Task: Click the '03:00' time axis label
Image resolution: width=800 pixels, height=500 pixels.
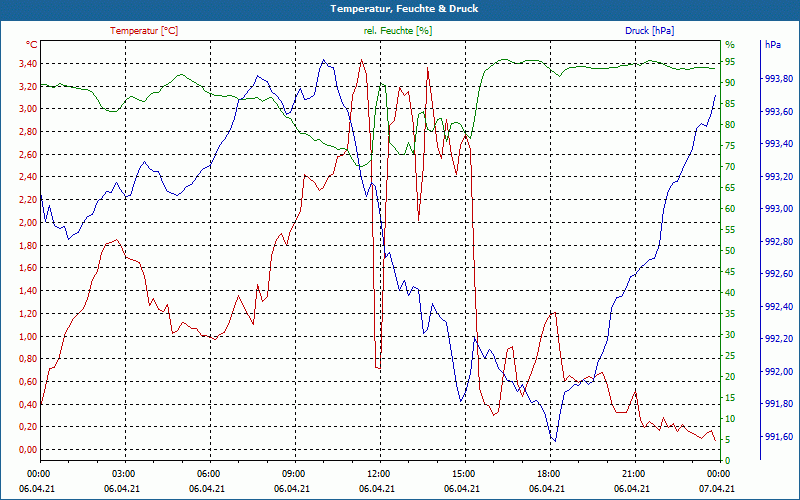Action: pos(122,473)
